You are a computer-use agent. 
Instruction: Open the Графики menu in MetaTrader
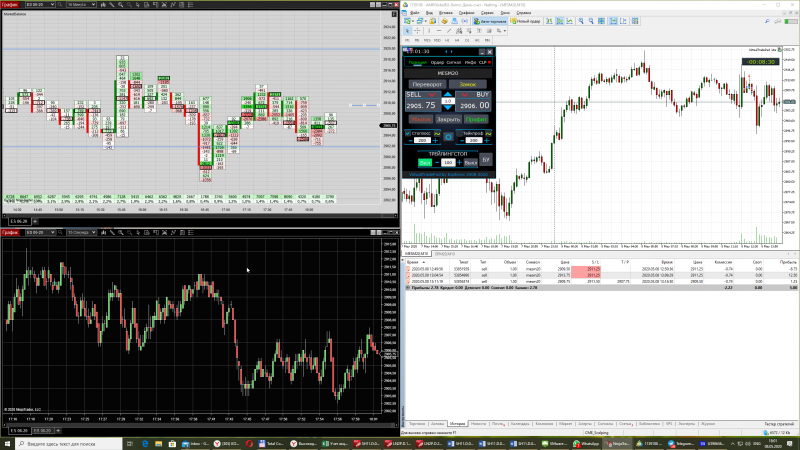pyautogui.click(x=466, y=13)
